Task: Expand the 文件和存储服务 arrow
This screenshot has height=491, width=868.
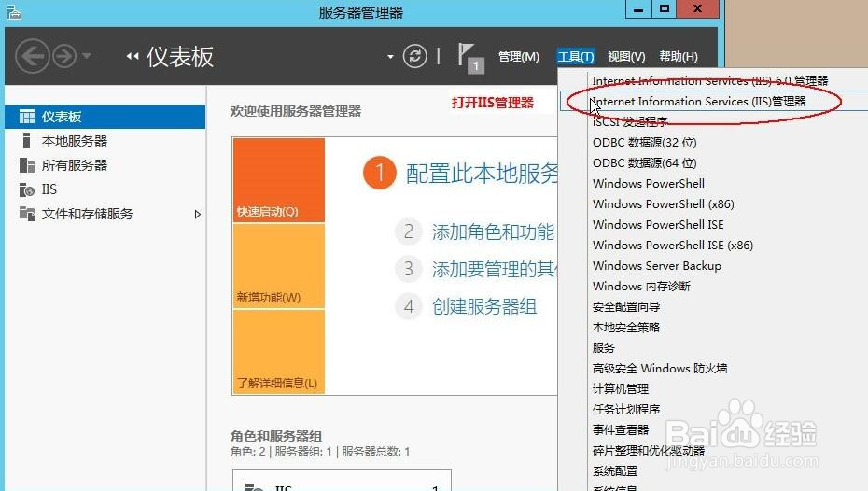Action: (198, 214)
